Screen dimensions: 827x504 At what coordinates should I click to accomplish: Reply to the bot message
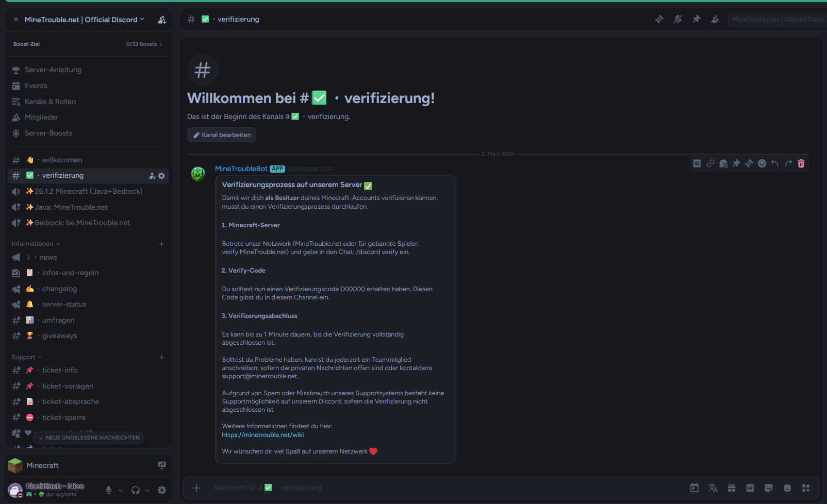pos(775,163)
